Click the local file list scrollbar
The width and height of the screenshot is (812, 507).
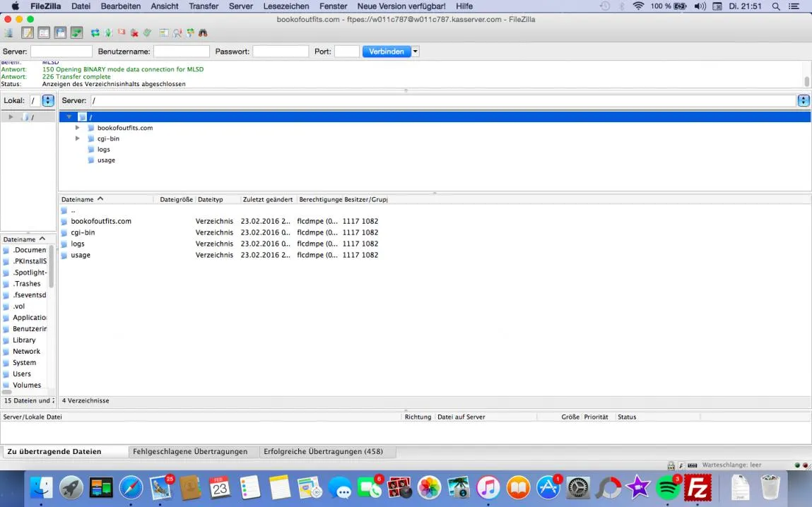point(52,267)
